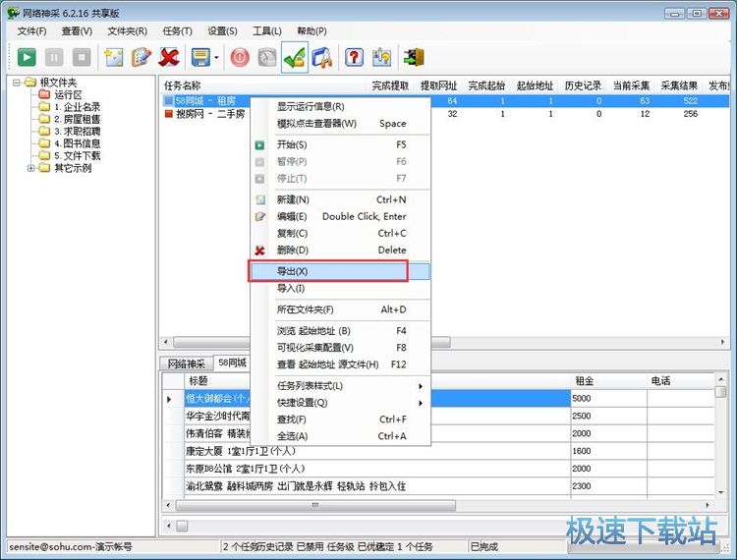This screenshot has height=560, width=737.
Task: Open the 任务(T) menu
Action: 177,31
